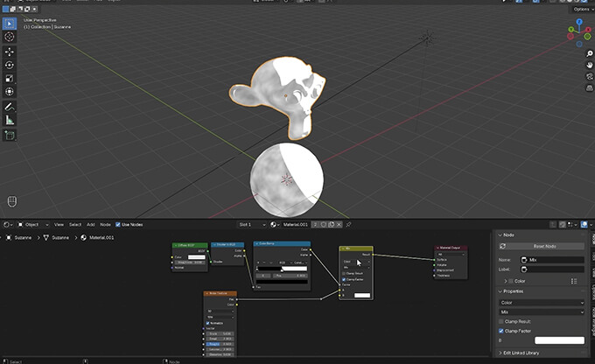The width and height of the screenshot is (595, 364).
Task: Open the node editor Select menu
Action: pos(75,225)
